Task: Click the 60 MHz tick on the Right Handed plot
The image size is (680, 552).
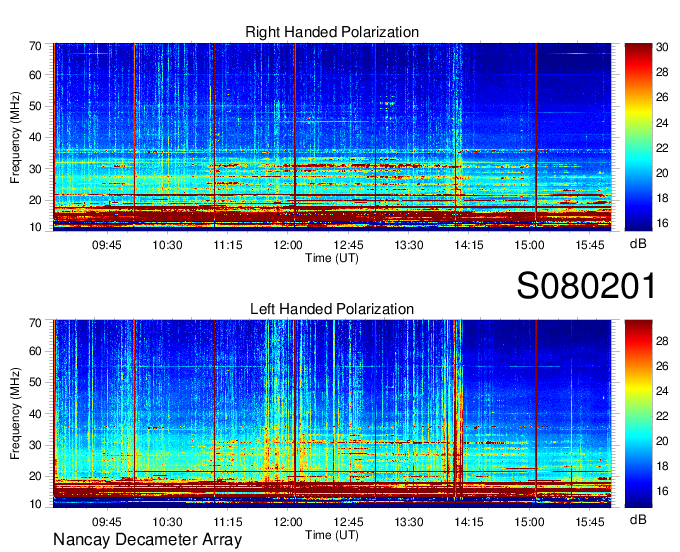Action: pyautogui.click(x=35, y=75)
